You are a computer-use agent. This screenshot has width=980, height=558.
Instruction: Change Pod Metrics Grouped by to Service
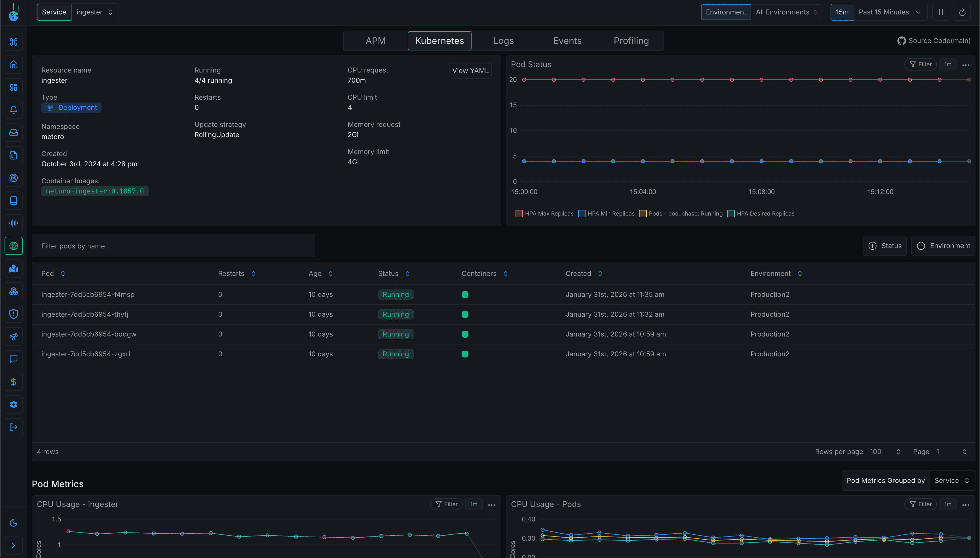click(951, 480)
